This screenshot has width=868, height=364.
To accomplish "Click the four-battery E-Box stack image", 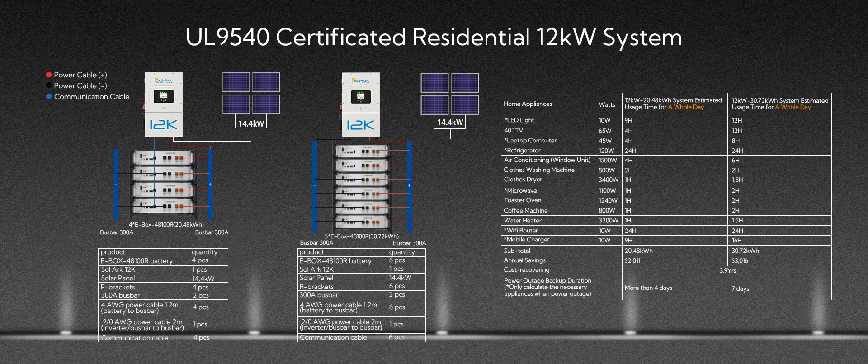I will (163, 184).
